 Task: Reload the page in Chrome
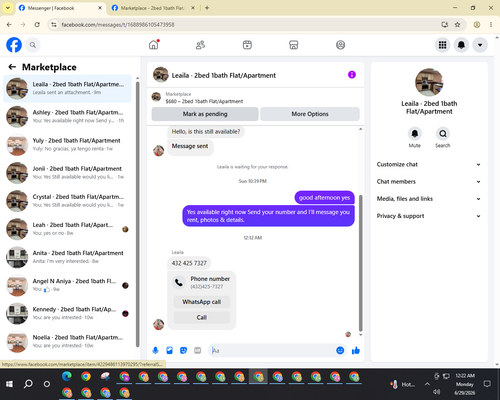(x=37, y=24)
